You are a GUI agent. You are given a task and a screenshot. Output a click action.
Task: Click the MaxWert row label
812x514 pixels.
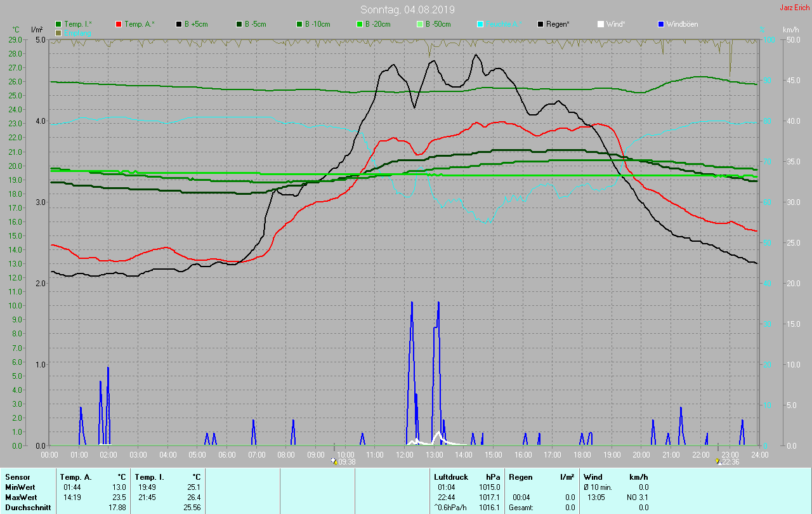[20, 497]
